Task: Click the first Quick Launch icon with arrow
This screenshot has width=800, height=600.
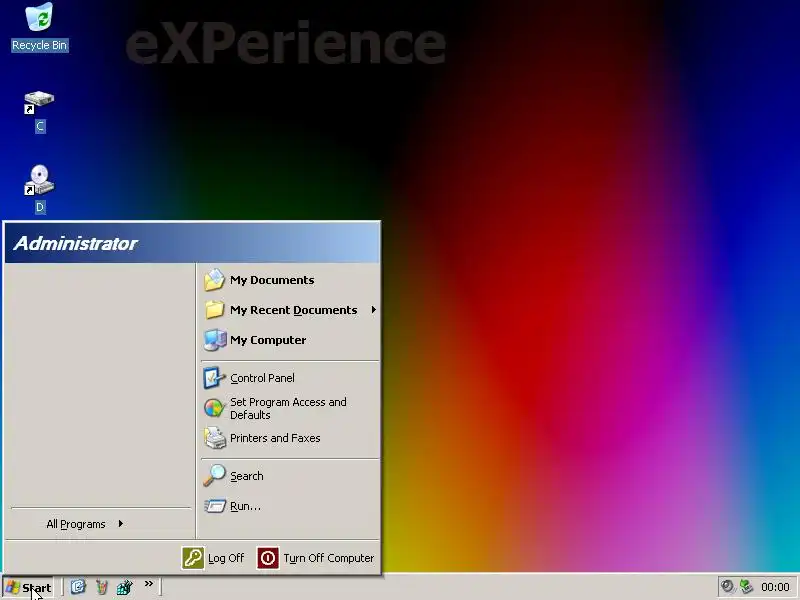Action: point(78,587)
